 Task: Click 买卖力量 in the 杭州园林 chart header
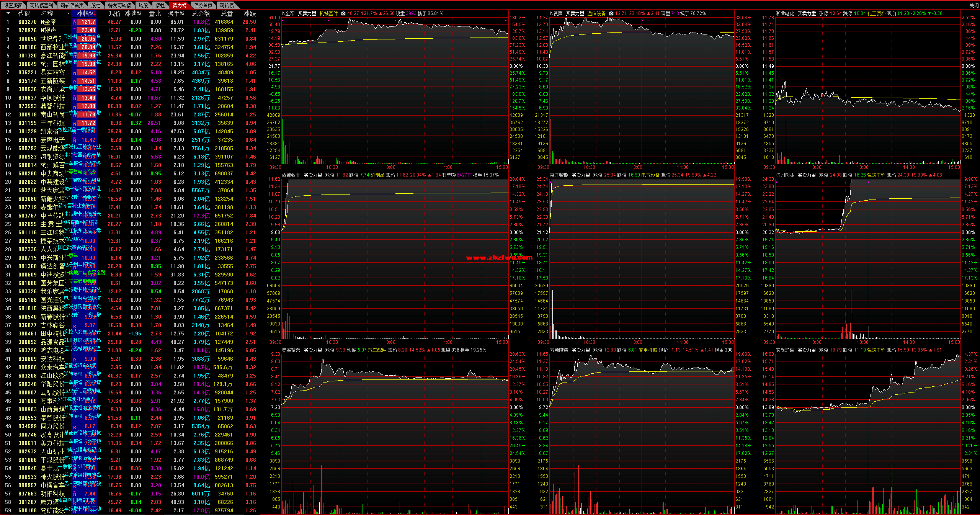(807, 175)
